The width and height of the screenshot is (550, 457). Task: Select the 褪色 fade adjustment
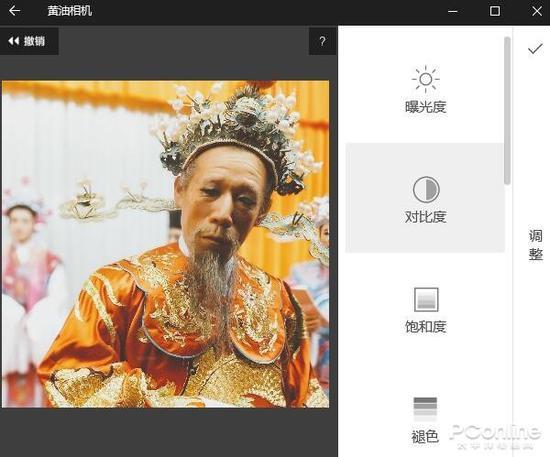click(x=425, y=419)
